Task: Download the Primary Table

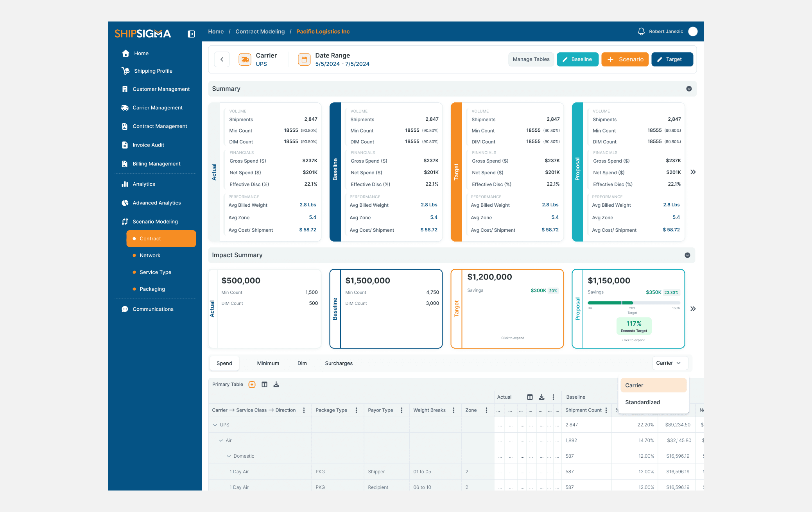Action: coord(276,385)
